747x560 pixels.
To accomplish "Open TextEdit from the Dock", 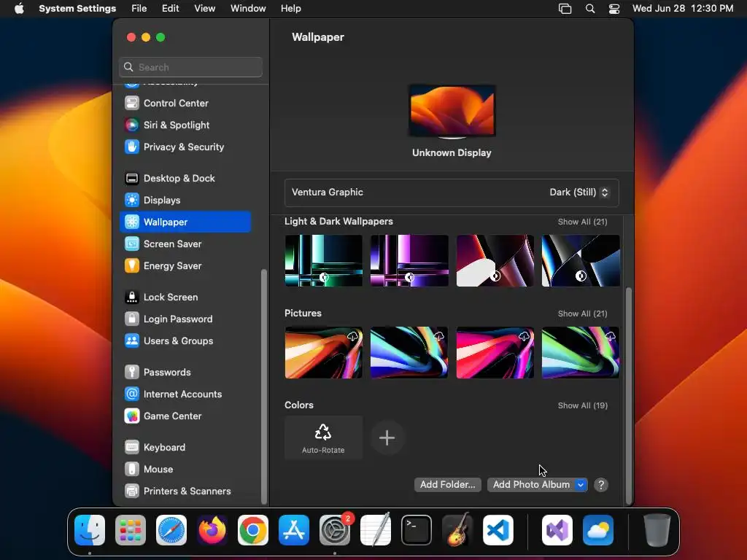I will pyautogui.click(x=376, y=530).
